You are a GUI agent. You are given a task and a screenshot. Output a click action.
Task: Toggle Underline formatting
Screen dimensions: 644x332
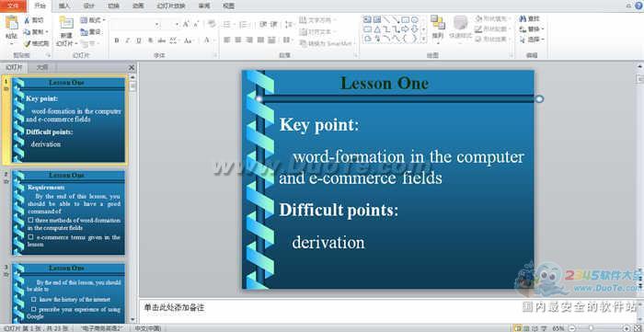point(139,40)
